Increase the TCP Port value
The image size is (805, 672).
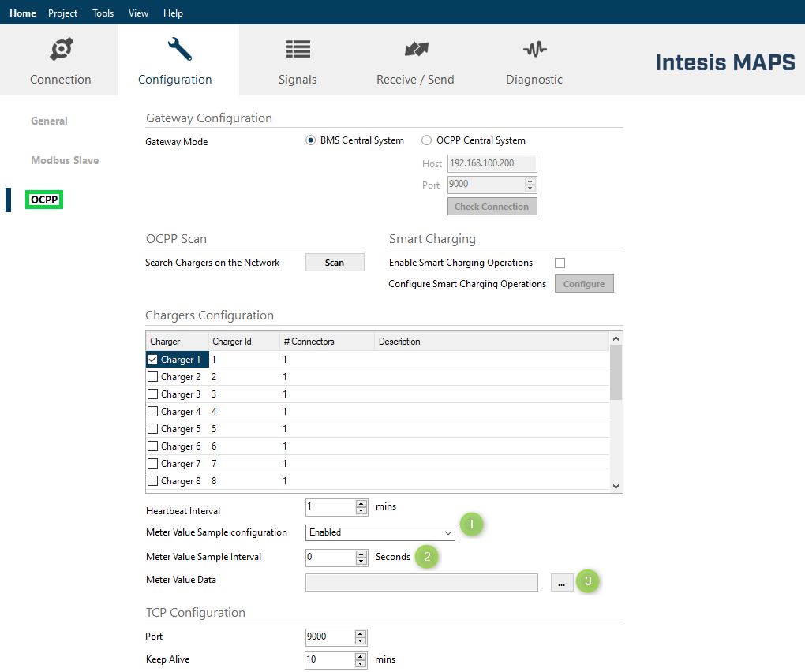361,633
